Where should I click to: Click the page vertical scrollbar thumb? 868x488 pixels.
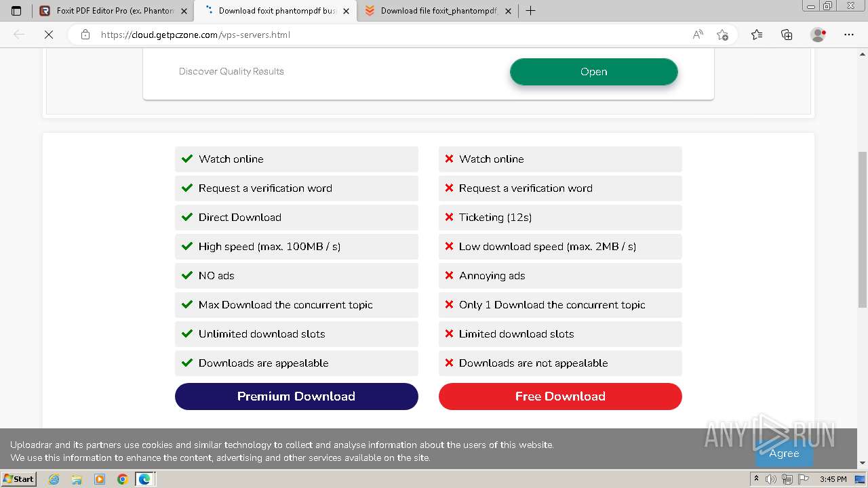point(863,229)
